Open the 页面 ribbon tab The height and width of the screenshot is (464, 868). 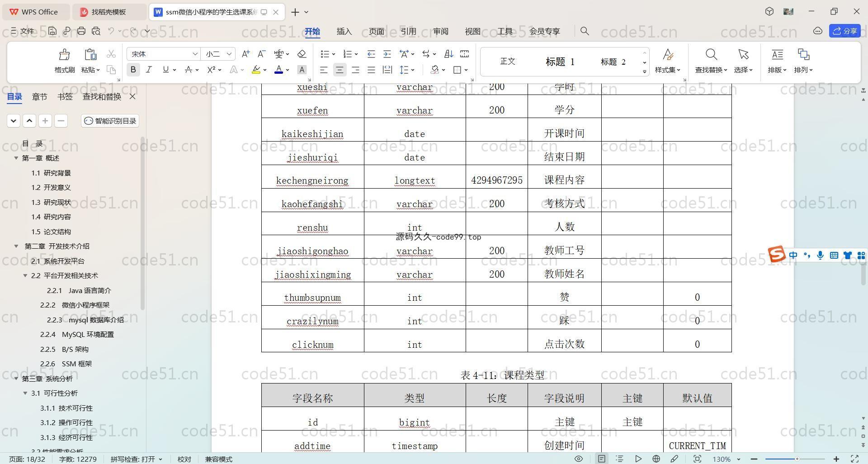click(x=376, y=31)
